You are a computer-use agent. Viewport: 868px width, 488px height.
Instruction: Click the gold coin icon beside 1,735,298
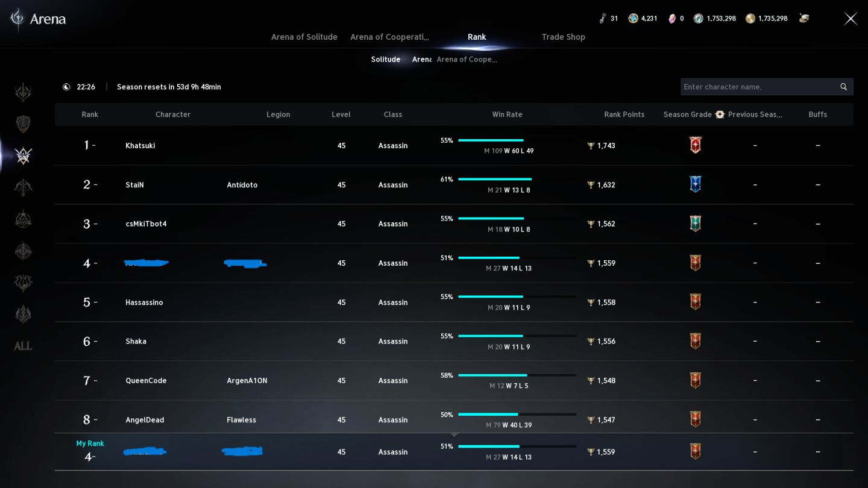click(x=750, y=19)
